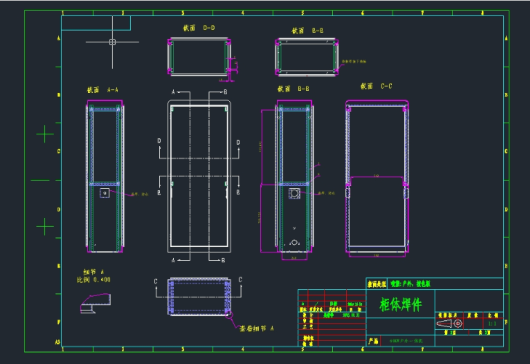Select the Section D-D cross-section drawing
This screenshot has height=364, width=530.
pyautogui.click(x=199, y=57)
